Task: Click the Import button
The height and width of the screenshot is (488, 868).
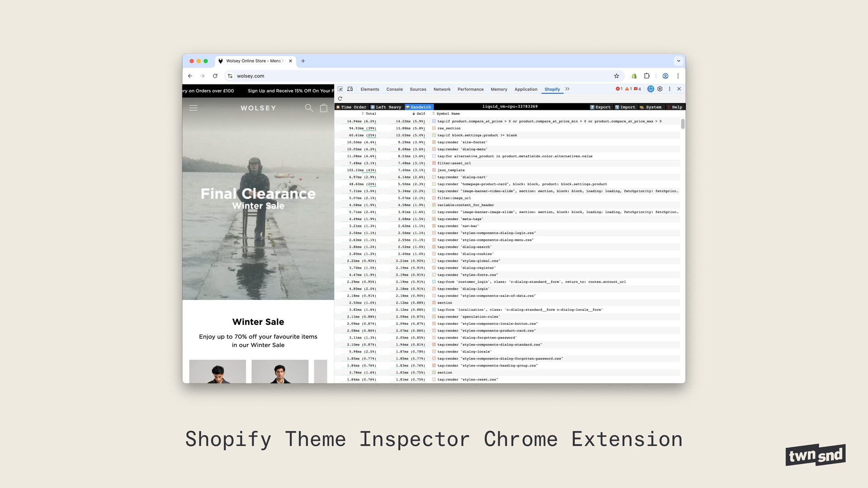Action: (625, 107)
